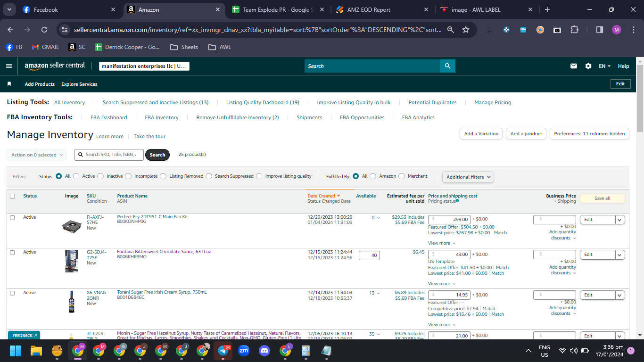
Task: Tick the checkbox for Fontana Chocolate Sauce row
Action: (x=12, y=253)
